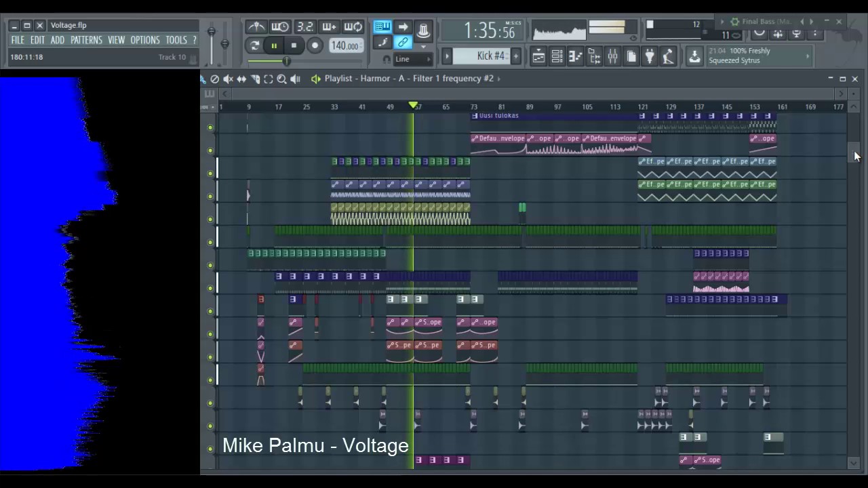Click the download content library icon
The height and width of the screenshot is (488, 868).
coord(694,57)
